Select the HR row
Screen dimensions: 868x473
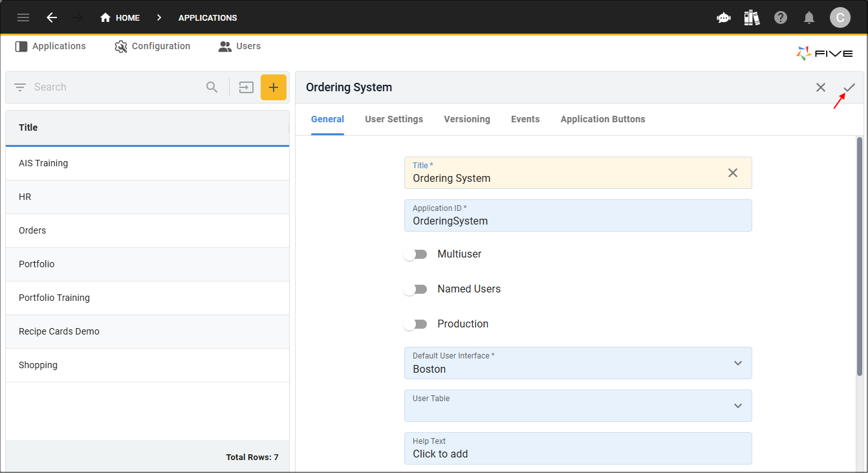coord(147,197)
